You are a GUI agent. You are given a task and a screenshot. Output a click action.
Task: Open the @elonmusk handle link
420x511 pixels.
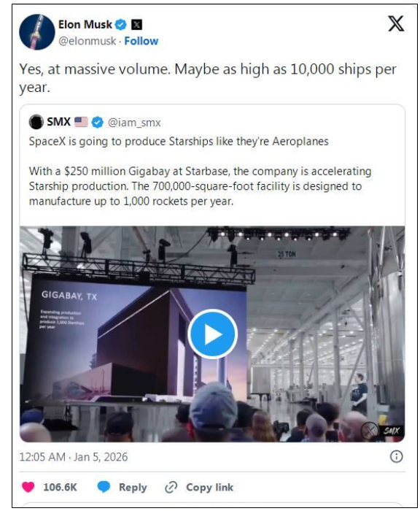[x=87, y=41]
